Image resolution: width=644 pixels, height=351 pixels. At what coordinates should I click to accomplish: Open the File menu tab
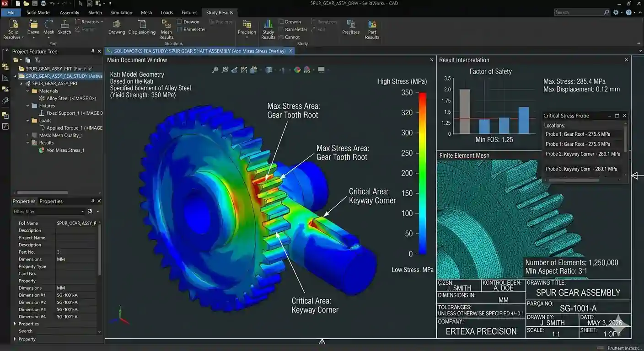coord(11,12)
